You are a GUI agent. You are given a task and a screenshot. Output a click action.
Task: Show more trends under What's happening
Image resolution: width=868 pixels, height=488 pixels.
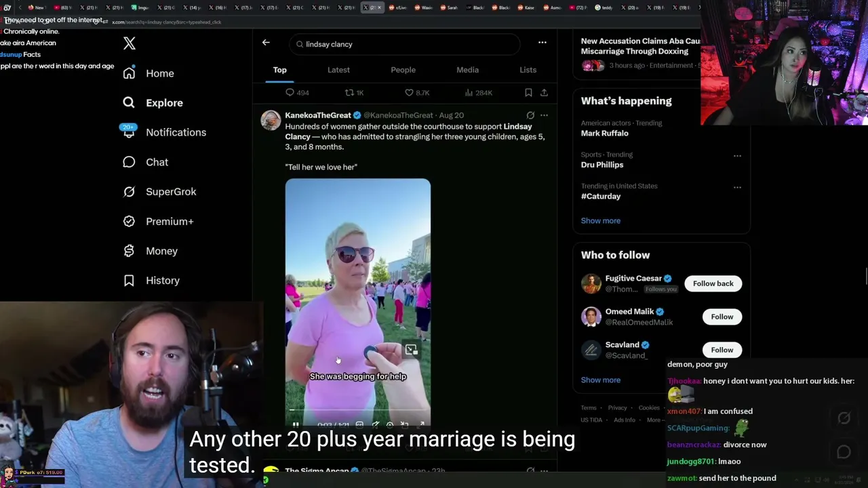(600, 220)
